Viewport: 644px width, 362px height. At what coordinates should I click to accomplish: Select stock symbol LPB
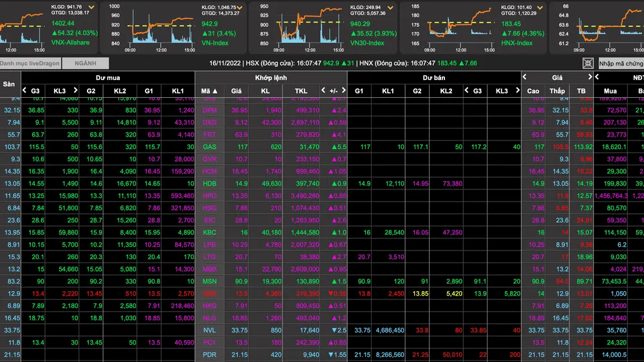pos(209,245)
